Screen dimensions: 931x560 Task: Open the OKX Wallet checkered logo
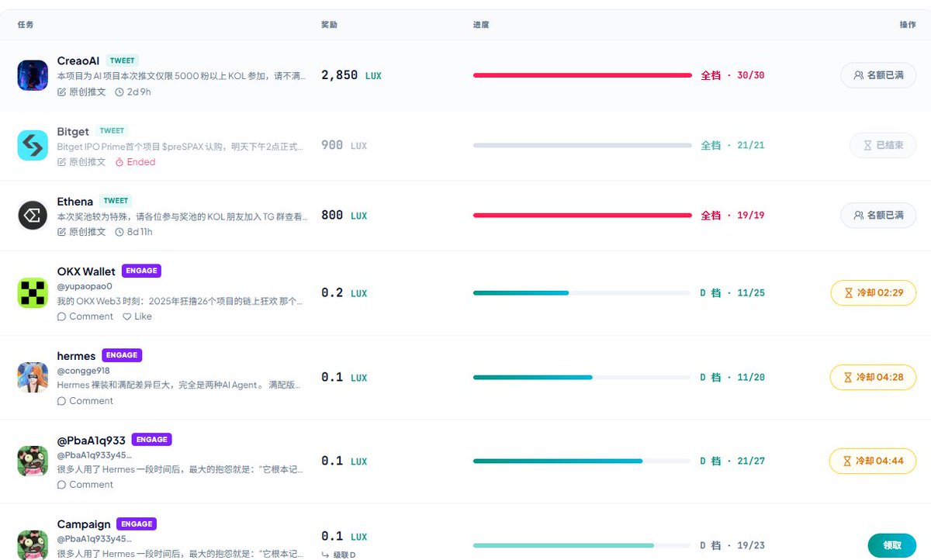pos(33,292)
